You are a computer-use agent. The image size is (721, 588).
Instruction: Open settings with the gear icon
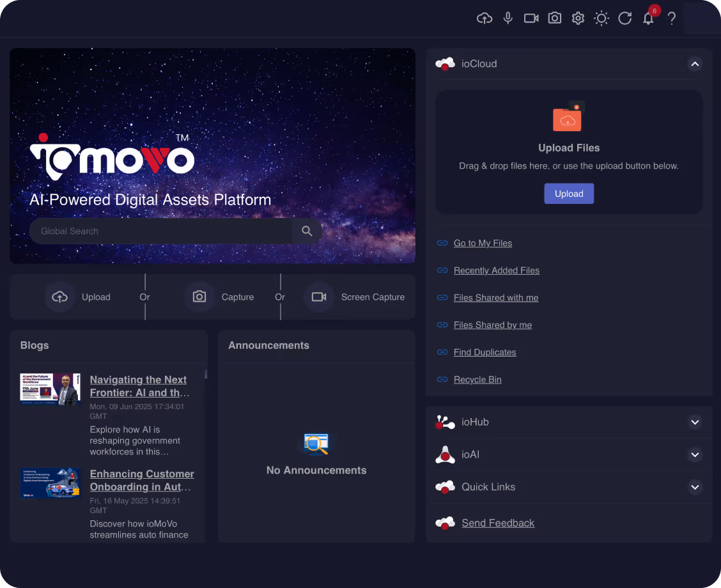pos(578,19)
